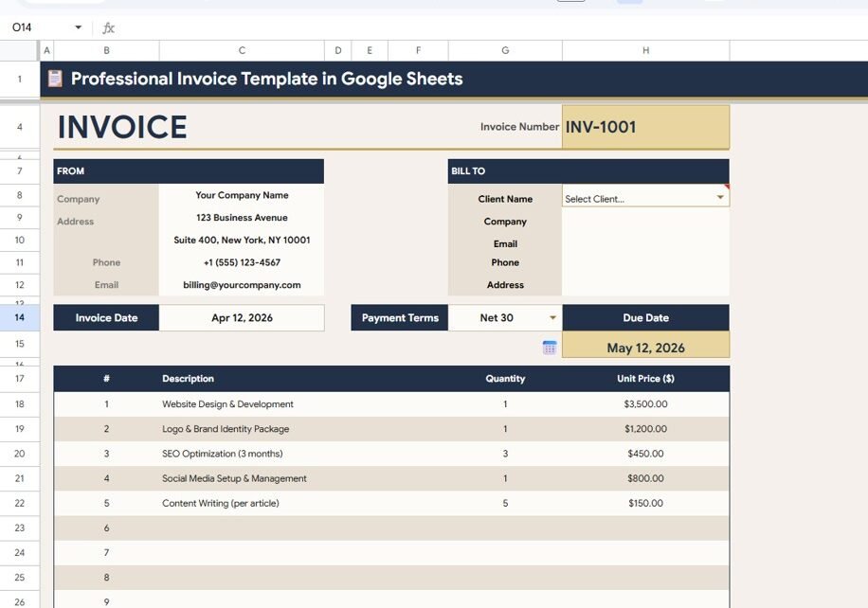868x608 pixels.
Task: Click the May 12, 2026 due date cell
Action: [x=645, y=348]
